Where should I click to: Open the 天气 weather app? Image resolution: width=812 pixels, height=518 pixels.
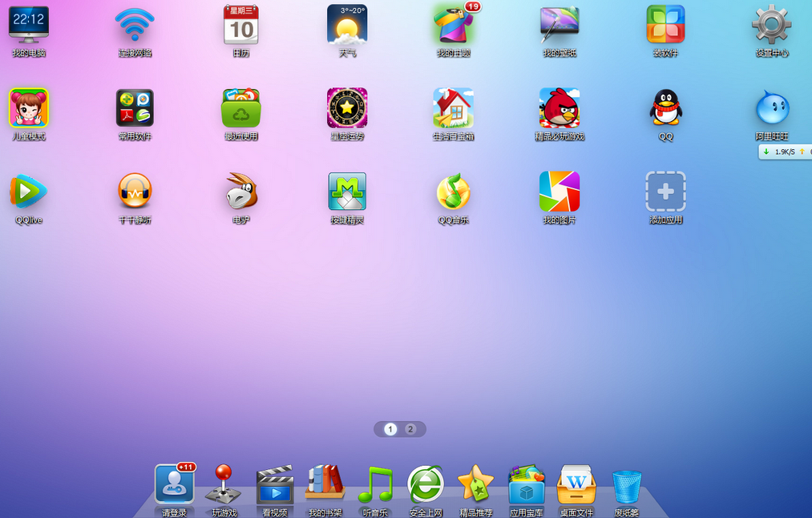click(x=347, y=24)
